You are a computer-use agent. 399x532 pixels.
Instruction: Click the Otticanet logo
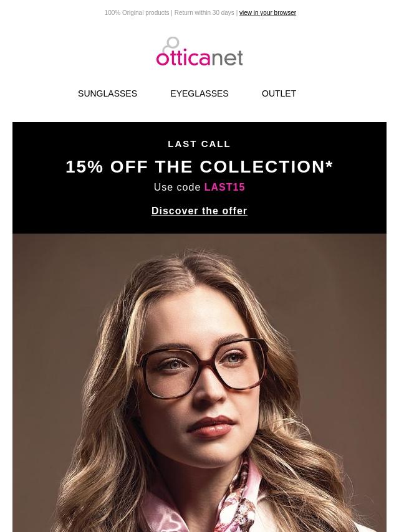(199, 51)
